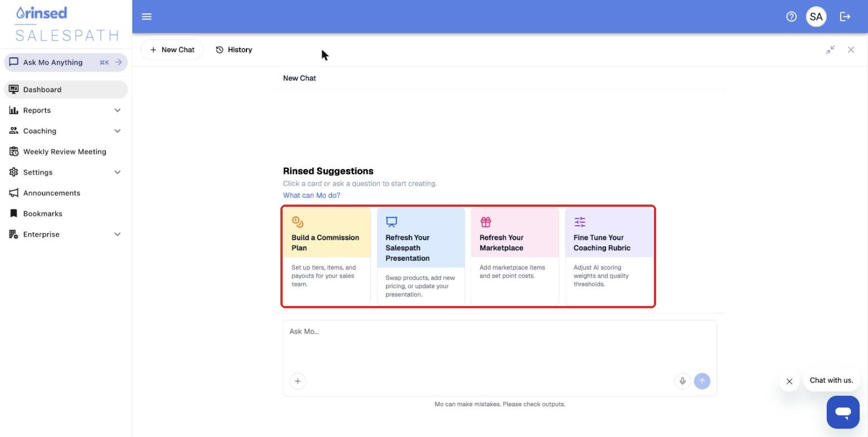
Task: Select the Build a Commission Plan card
Action: pyautogui.click(x=327, y=256)
